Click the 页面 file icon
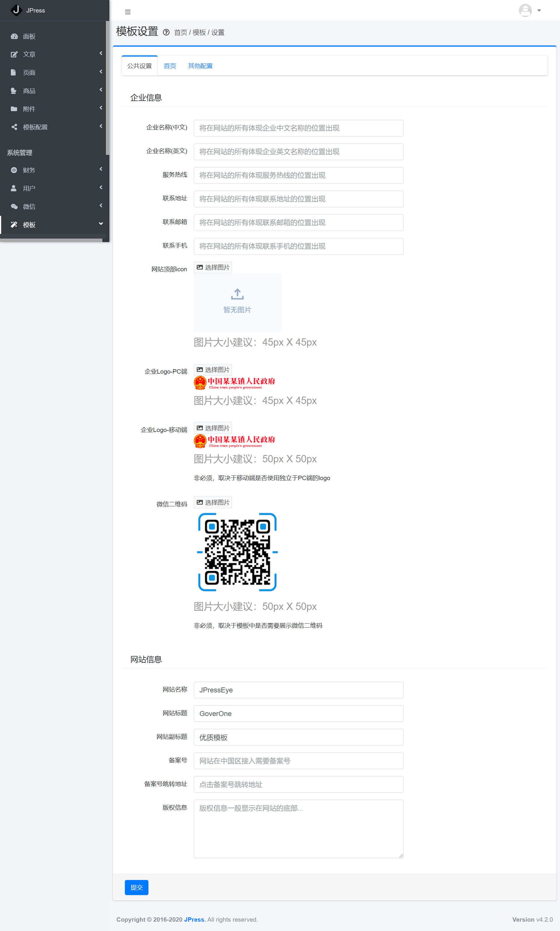This screenshot has width=560, height=931. coord(13,72)
